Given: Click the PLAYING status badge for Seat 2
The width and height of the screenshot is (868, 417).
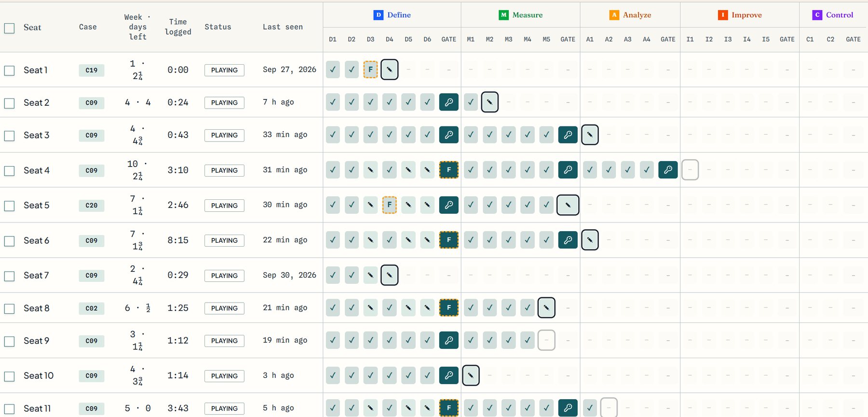Looking at the screenshot, I should coord(224,102).
